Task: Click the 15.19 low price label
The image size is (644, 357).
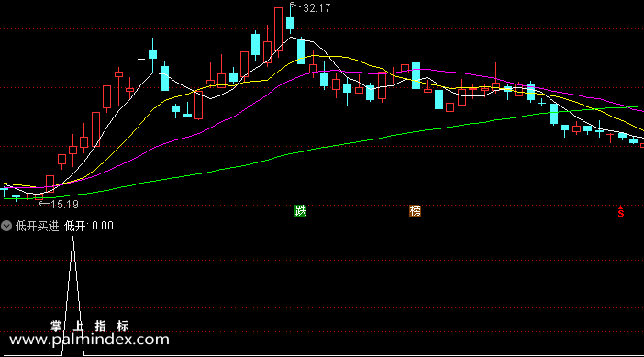Action: [x=64, y=204]
